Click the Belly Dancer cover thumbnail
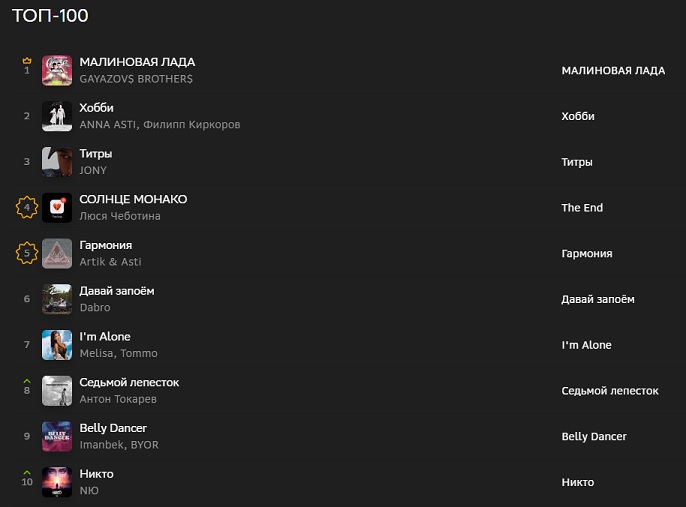This screenshot has width=686, height=507. click(57, 437)
